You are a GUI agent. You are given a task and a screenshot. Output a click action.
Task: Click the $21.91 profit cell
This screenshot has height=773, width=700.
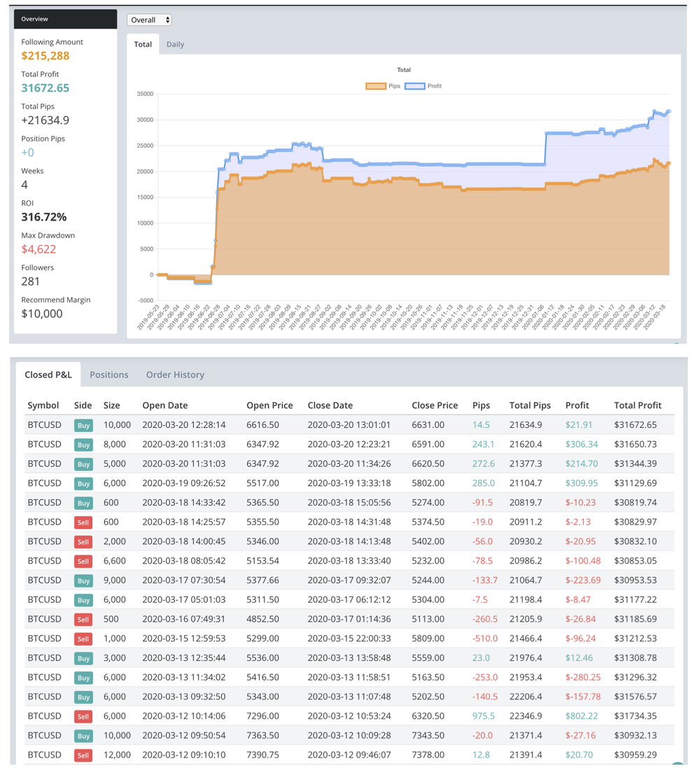coord(579,424)
